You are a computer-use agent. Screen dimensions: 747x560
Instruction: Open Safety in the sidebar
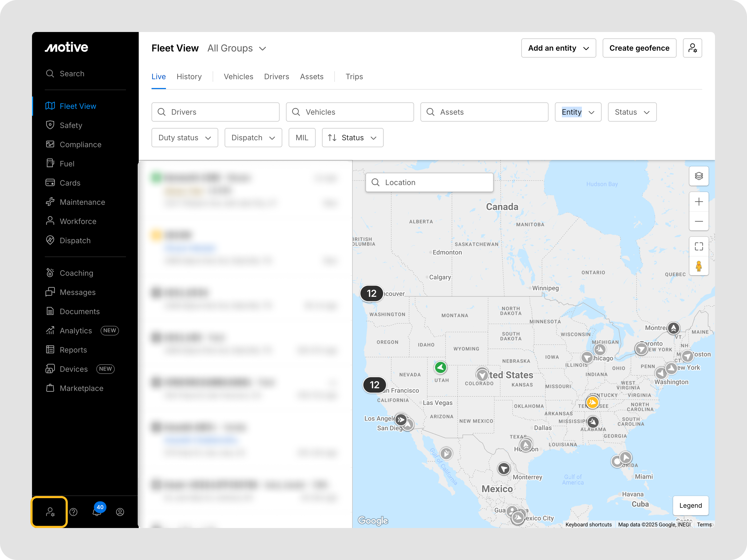(x=71, y=125)
